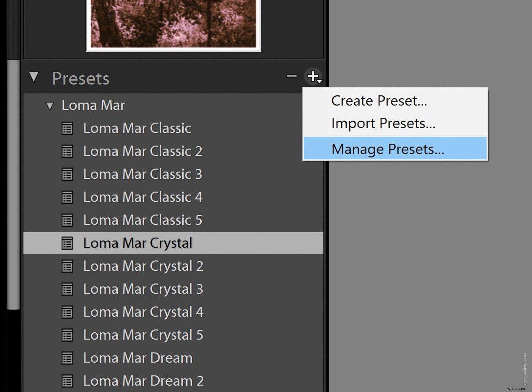Image resolution: width=532 pixels, height=392 pixels.
Task: Click the preset icon beside Loma Mar Dream
Action: [x=67, y=358]
